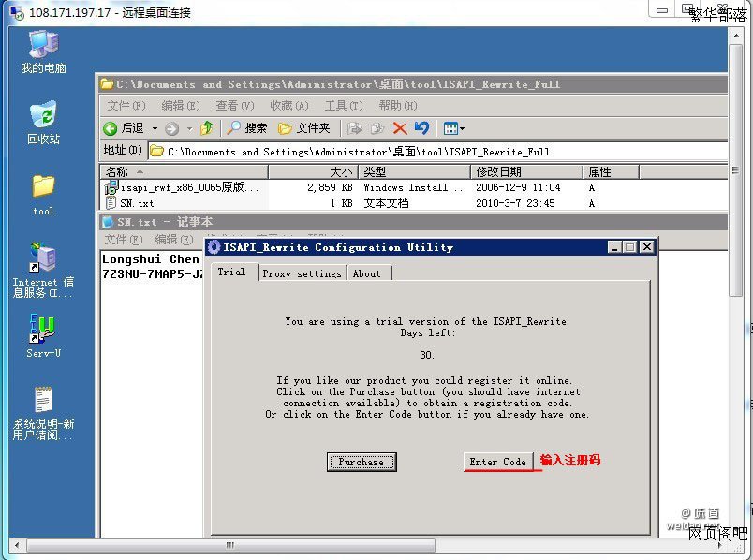This screenshot has height=560, width=753.
Task: Close the ISAPI_Rewrite Configuration Utility dialog
Action: (647, 247)
